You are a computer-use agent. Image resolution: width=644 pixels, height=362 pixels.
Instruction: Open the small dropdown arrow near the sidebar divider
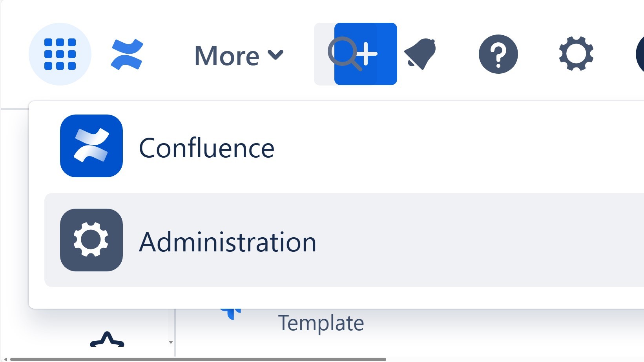pyautogui.click(x=171, y=342)
